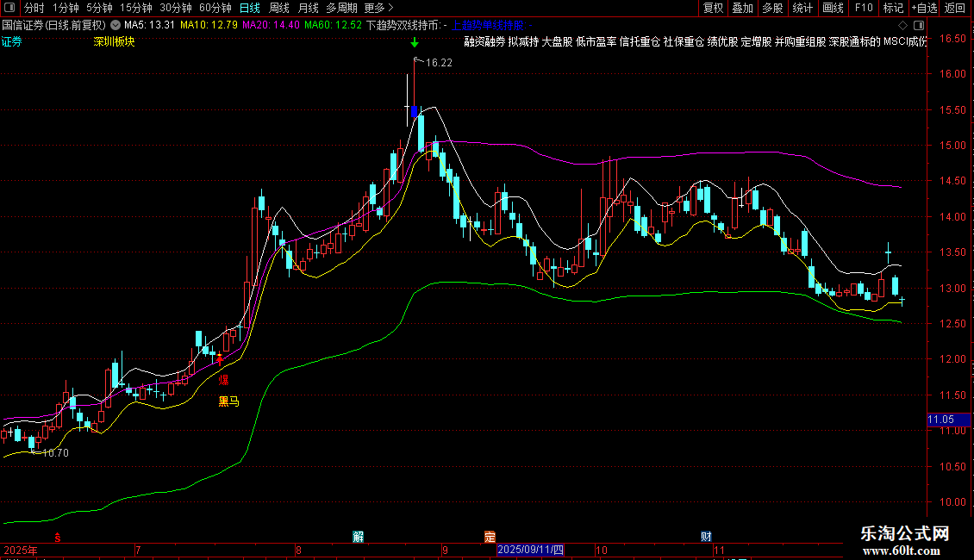The height and width of the screenshot is (560, 974).
Task: Toggle the side panel icon at top-right
Action: [x=921, y=26]
